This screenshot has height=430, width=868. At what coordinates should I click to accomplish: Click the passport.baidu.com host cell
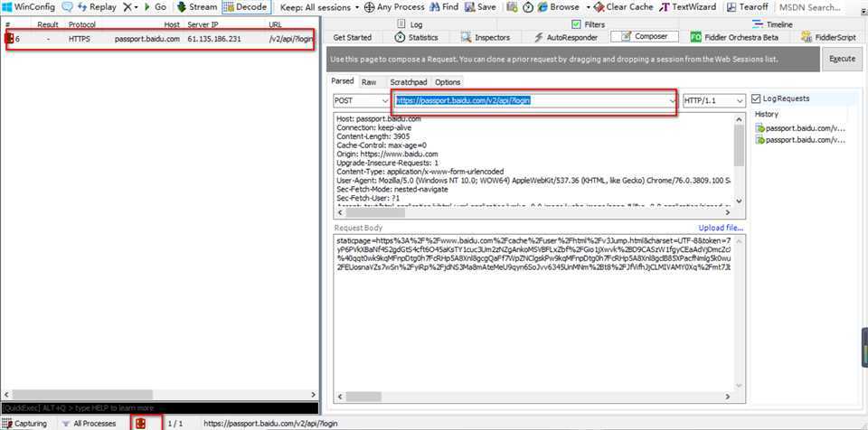(x=147, y=39)
